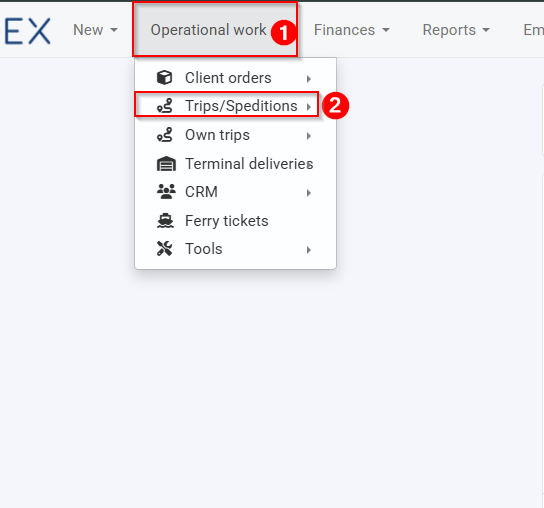Click the Terminal deliveries warehouse icon

pos(166,163)
